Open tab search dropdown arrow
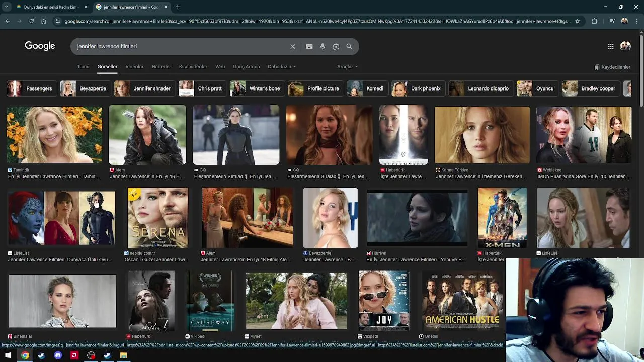 point(7,7)
